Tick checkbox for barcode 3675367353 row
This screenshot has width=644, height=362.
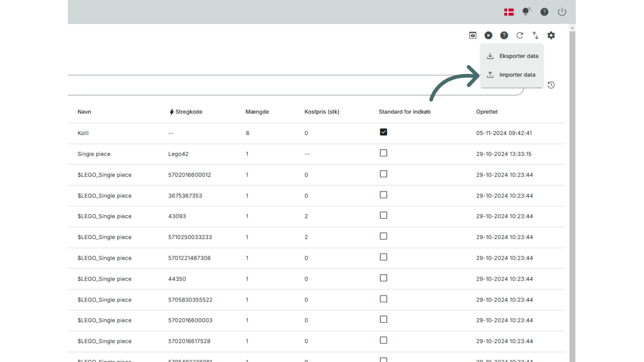coord(383,195)
